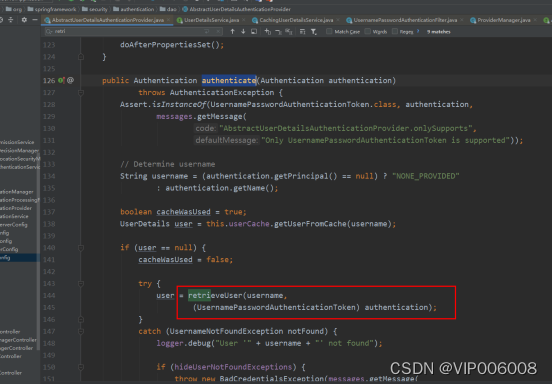Select all occurrences icon in search bar
The height and width of the screenshot is (385, 553).
(289, 32)
